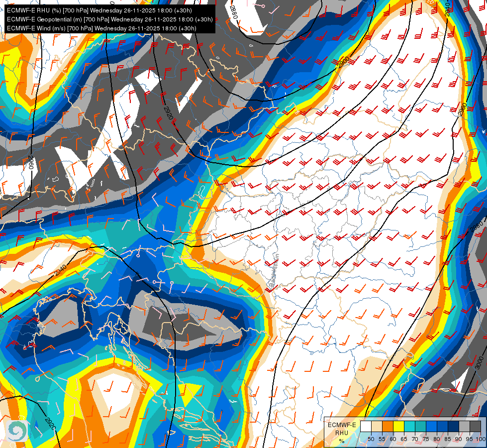Click the medium blue 80–85% swatch
Viewport: 487px width, 448px height.
coord(443,426)
